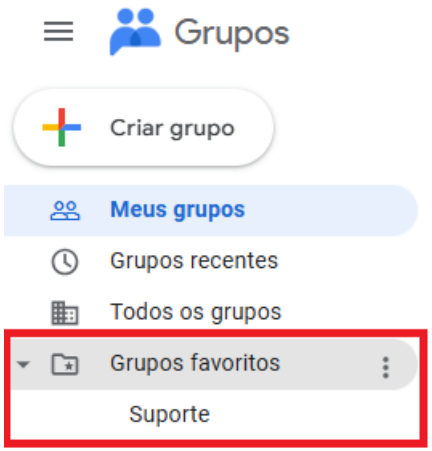The width and height of the screenshot is (432, 451).
Task: Click blank right end of Meus grupos row
Action: 333,211
